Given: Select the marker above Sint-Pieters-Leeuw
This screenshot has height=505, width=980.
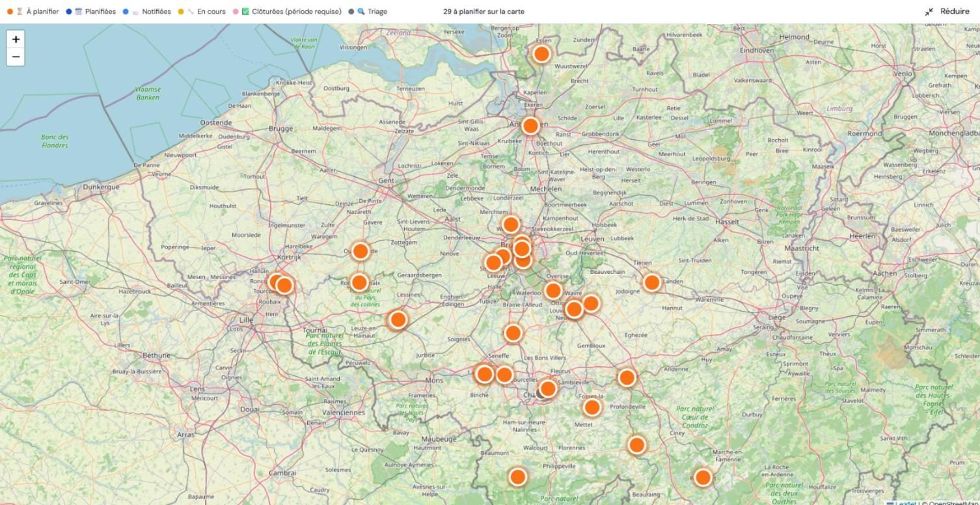Looking at the screenshot, I should 493,263.
